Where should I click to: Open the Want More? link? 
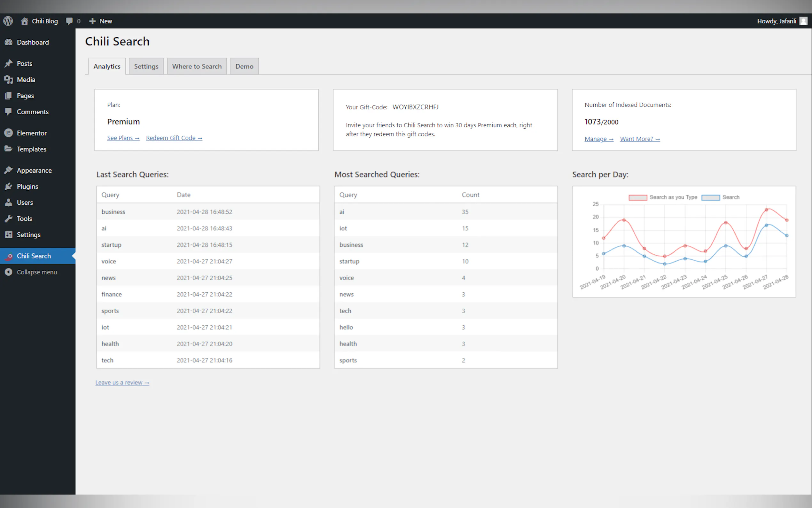coord(639,139)
